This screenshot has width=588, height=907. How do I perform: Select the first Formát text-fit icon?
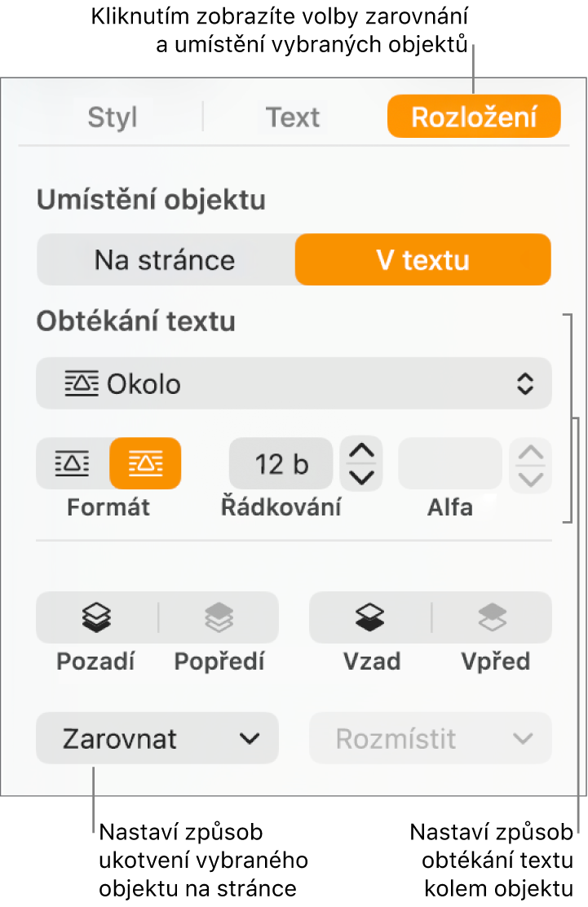pyautogui.click(x=73, y=463)
